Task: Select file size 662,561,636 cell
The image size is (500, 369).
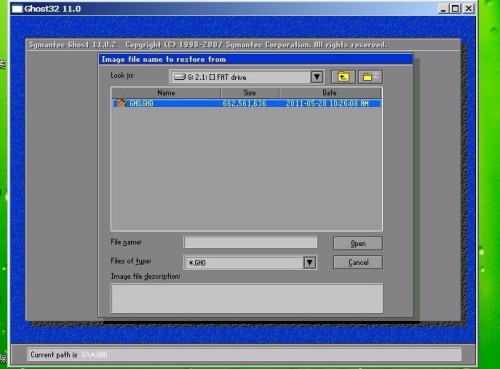Action: point(244,103)
